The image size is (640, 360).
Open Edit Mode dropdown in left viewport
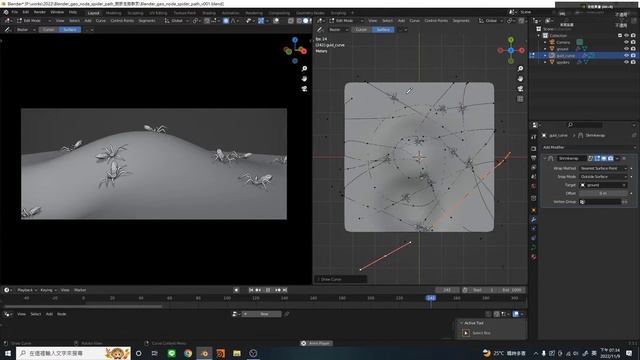pyautogui.click(x=34, y=20)
